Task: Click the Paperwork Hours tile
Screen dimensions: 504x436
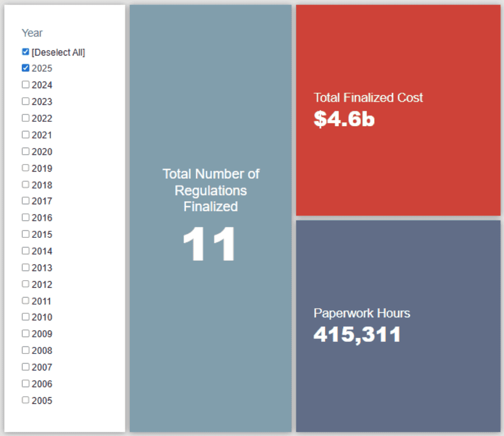Action: [x=398, y=326]
